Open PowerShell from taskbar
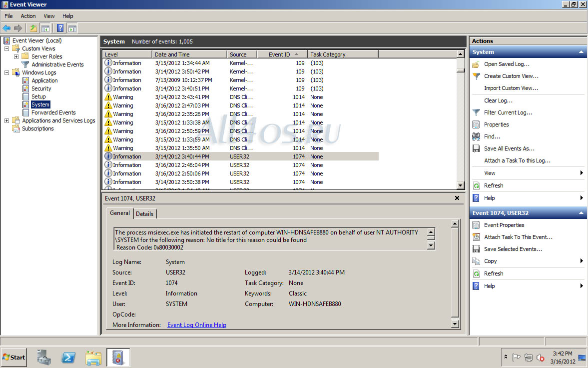This screenshot has height=368, width=588. [68, 357]
